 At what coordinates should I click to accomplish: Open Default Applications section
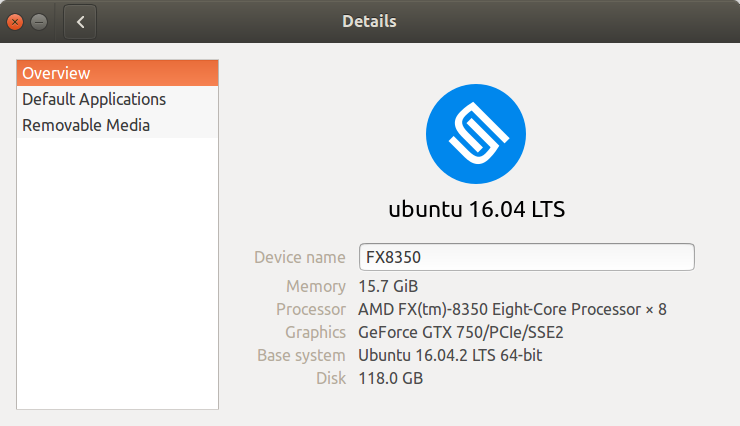point(118,99)
